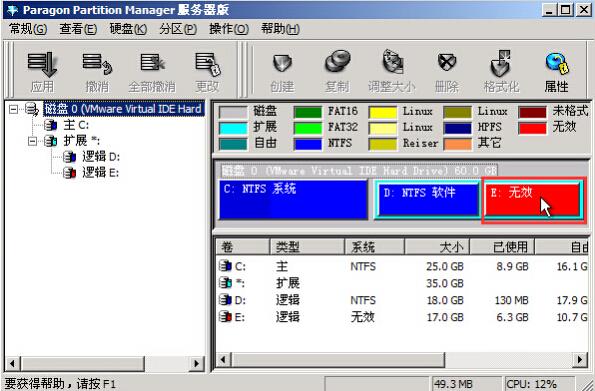This screenshot has height=391, width=595.
Task: Click left arrow of volume table scrollbar
Action: (224, 359)
